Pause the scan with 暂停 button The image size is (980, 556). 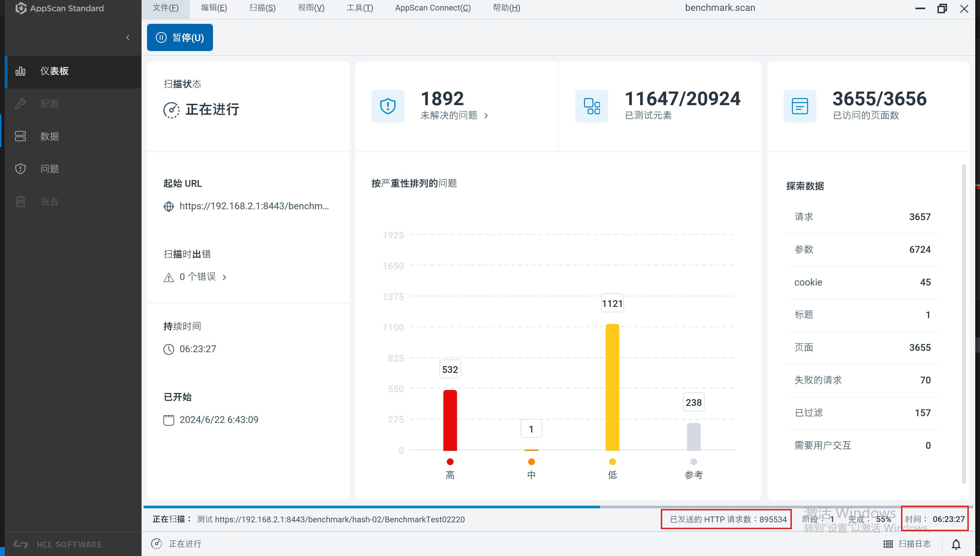180,37
